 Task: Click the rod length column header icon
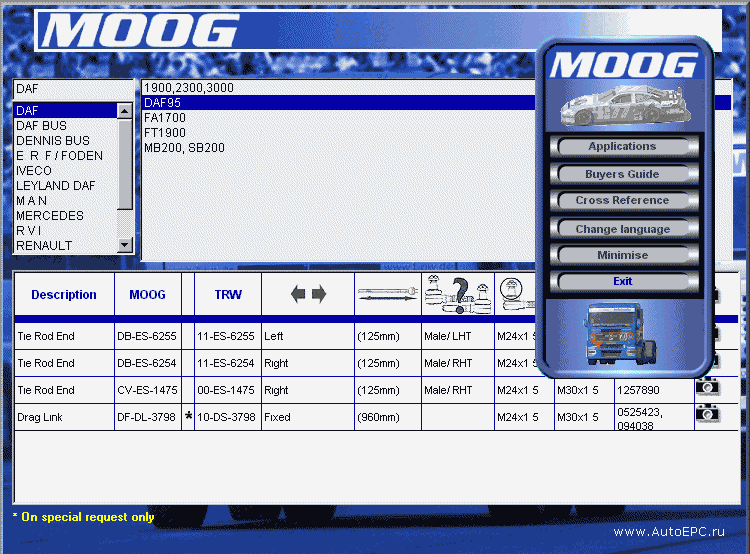pyautogui.click(x=388, y=294)
